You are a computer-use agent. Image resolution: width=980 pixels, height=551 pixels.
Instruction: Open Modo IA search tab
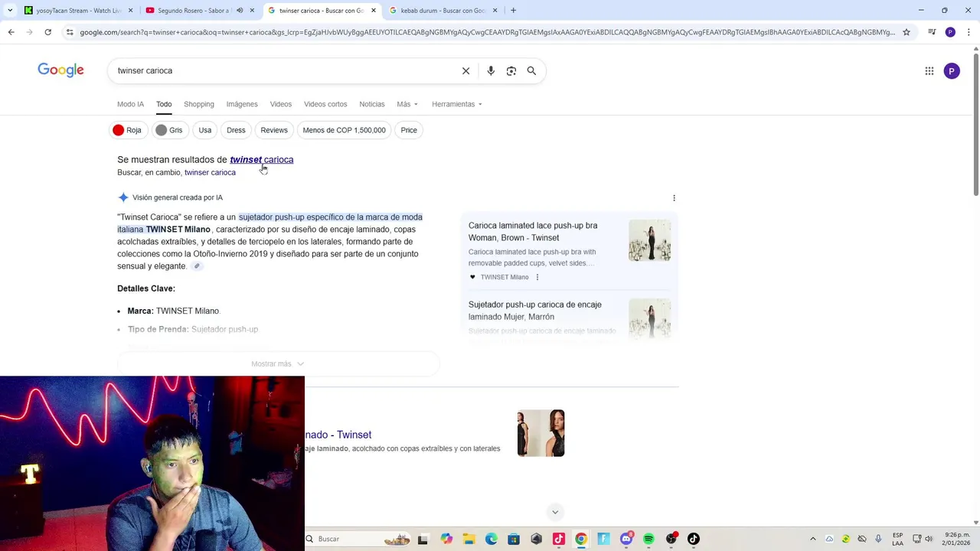[x=130, y=104]
